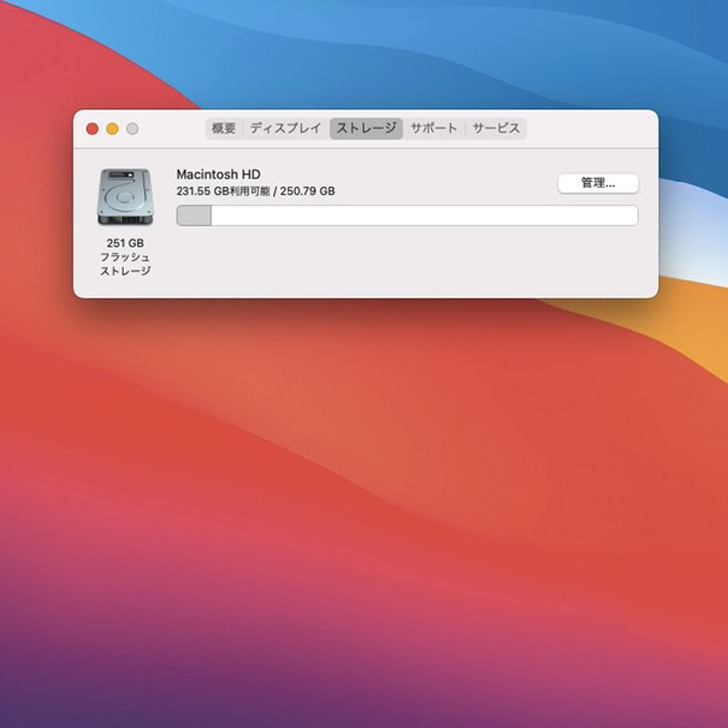Click the gray used-space bar segment
The width and height of the screenshot is (728, 728).
pos(194,215)
